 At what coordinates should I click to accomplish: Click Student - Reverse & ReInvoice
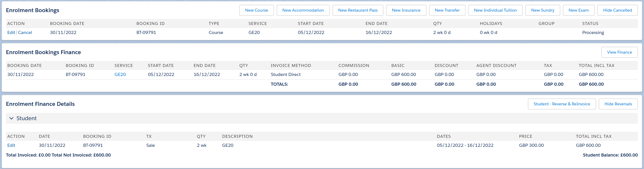(562, 104)
